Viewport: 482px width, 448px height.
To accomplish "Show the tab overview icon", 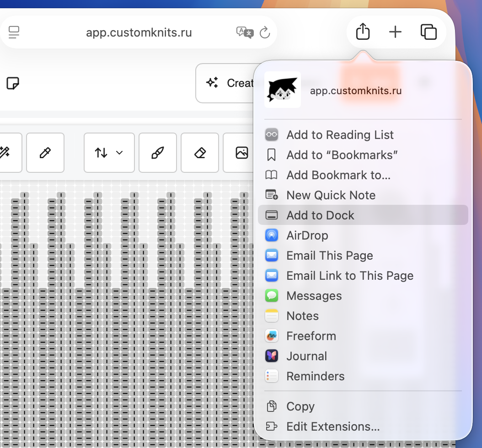I will (x=428, y=32).
